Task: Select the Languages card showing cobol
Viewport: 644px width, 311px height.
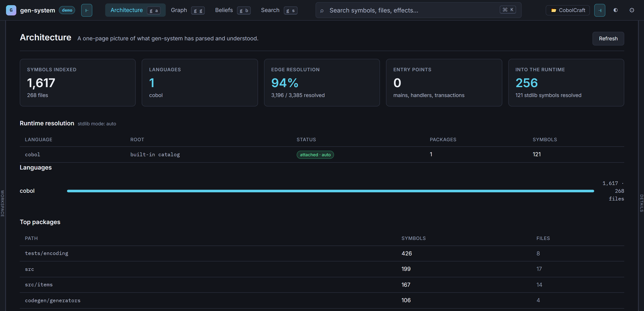Action: pyautogui.click(x=200, y=82)
